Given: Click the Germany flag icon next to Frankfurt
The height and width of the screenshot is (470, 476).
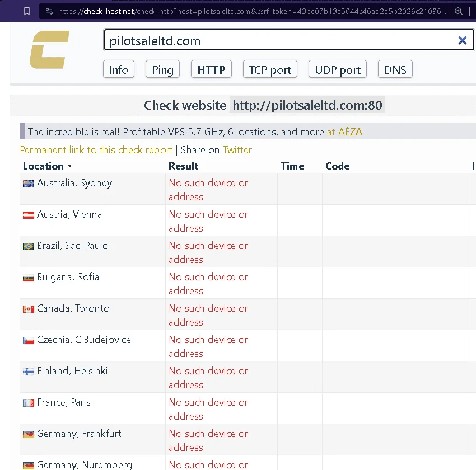Looking at the screenshot, I should click(x=29, y=434).
